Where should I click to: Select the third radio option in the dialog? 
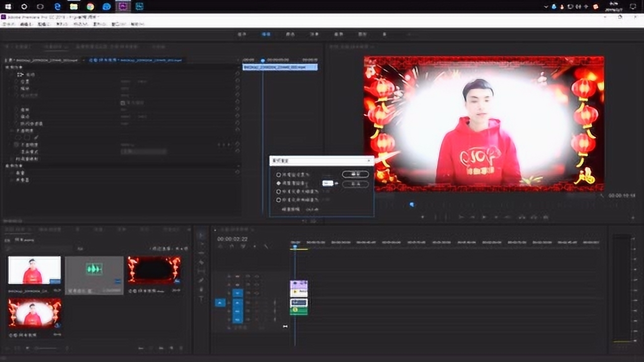point(278,192)
